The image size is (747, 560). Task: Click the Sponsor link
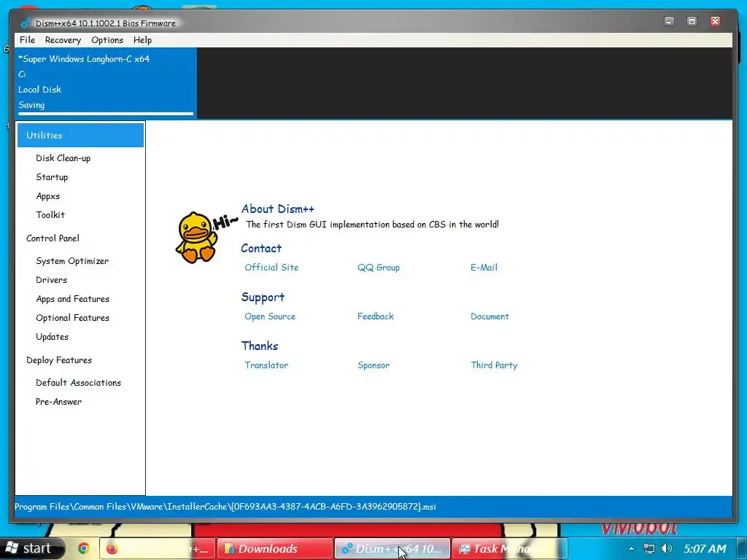pos(373,365)
